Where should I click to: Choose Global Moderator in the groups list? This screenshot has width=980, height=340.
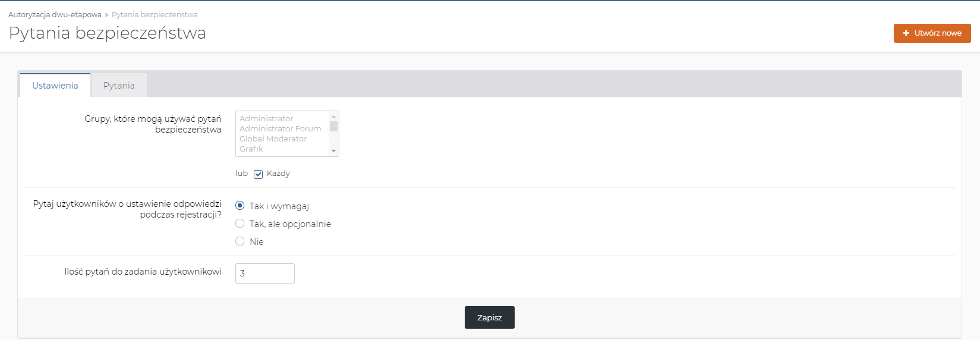coord(273,139)
